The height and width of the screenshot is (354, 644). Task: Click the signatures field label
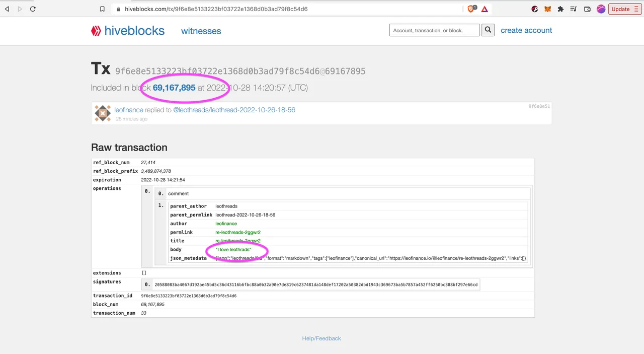pos(107,281)
